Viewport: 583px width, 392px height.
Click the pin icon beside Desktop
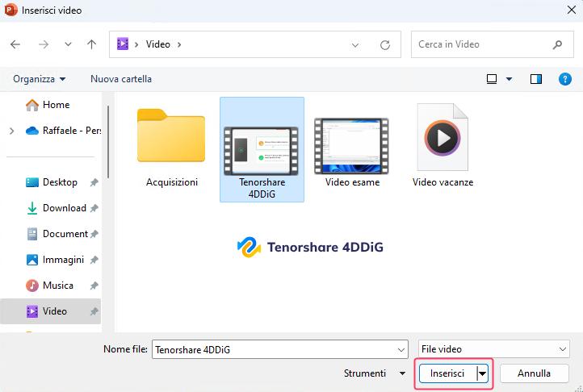click(94, 182)
